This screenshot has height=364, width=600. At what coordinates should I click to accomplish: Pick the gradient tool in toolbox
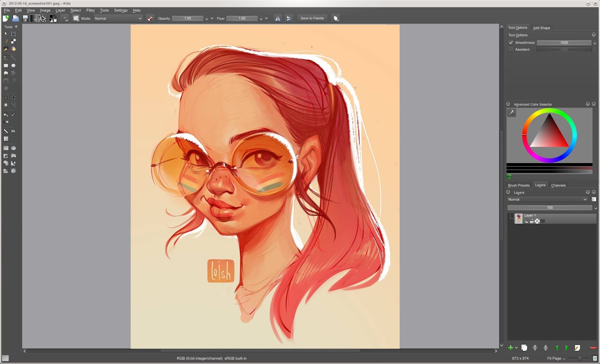point(6,122)
